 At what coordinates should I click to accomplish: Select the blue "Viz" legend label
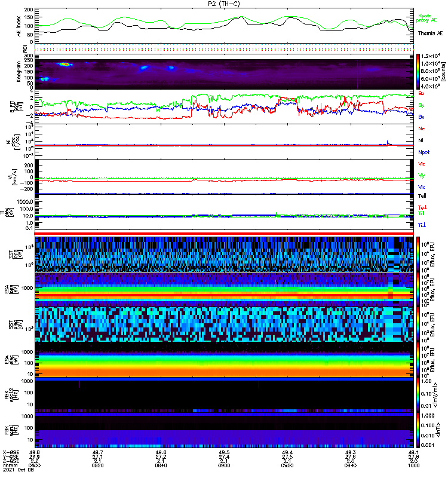(421, 187)
